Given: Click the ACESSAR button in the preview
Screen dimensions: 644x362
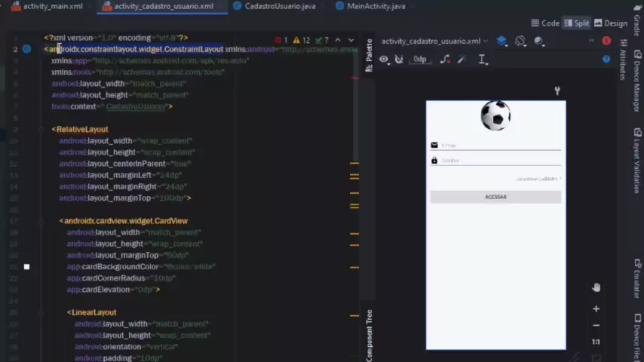Looking at the screenshot, I should click(x=495, y=197).
